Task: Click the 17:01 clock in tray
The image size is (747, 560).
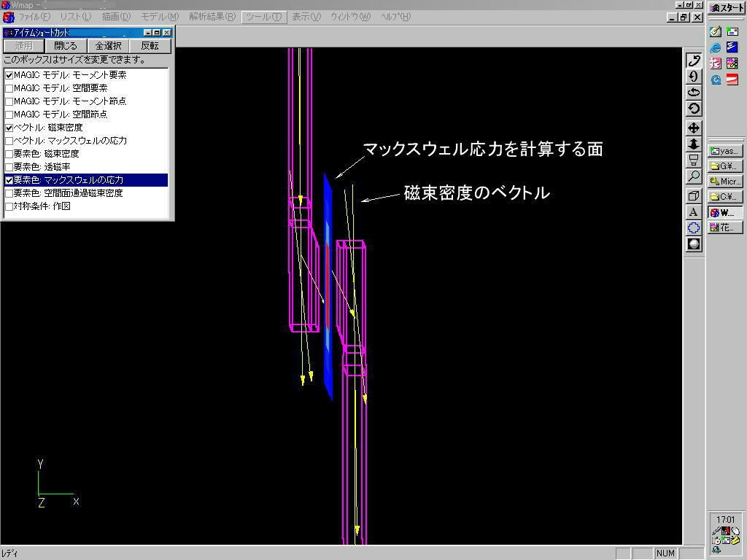Action: click(725, 519)
